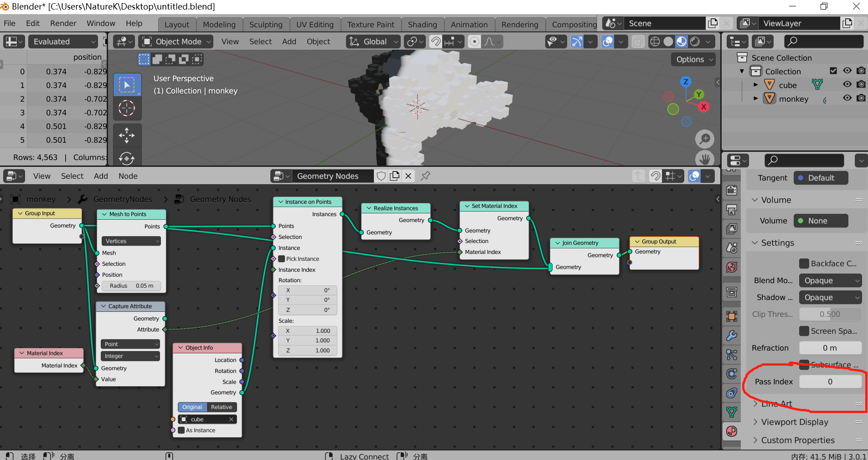Enable Backface Culling checkbox
The width and height of the screenshot is (868, 460).
pos(804,264)
